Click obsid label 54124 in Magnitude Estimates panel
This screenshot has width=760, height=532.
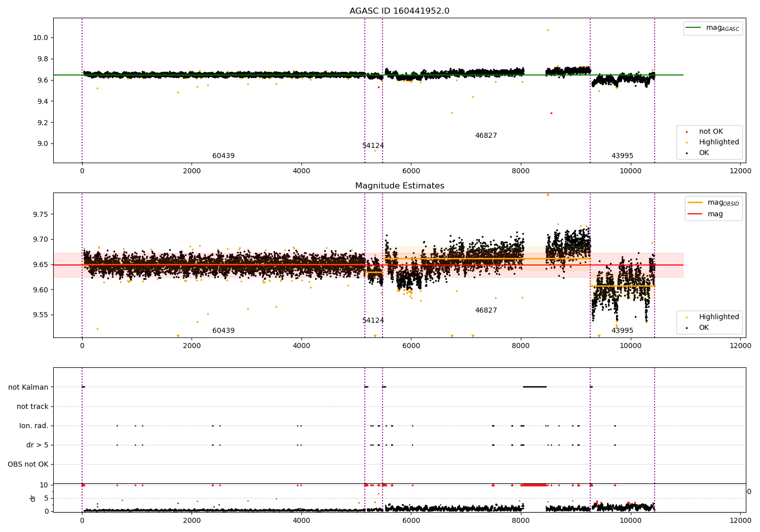[x=373, y=321]
